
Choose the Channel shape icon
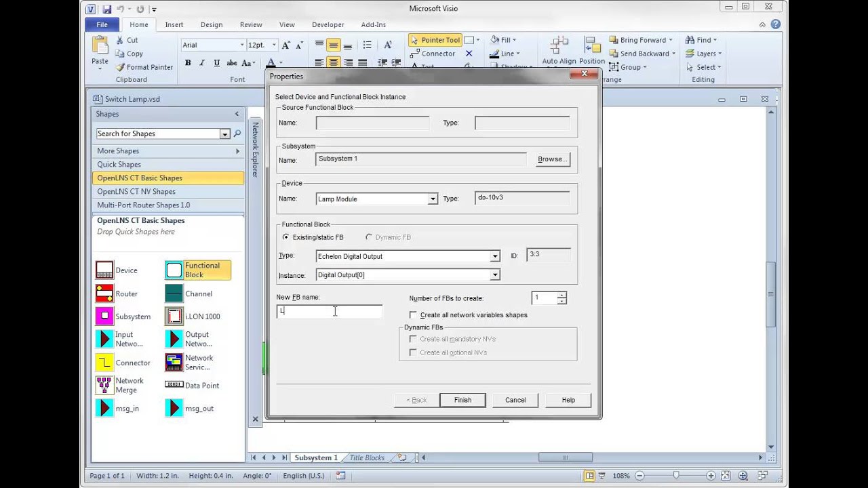(174, 293)
